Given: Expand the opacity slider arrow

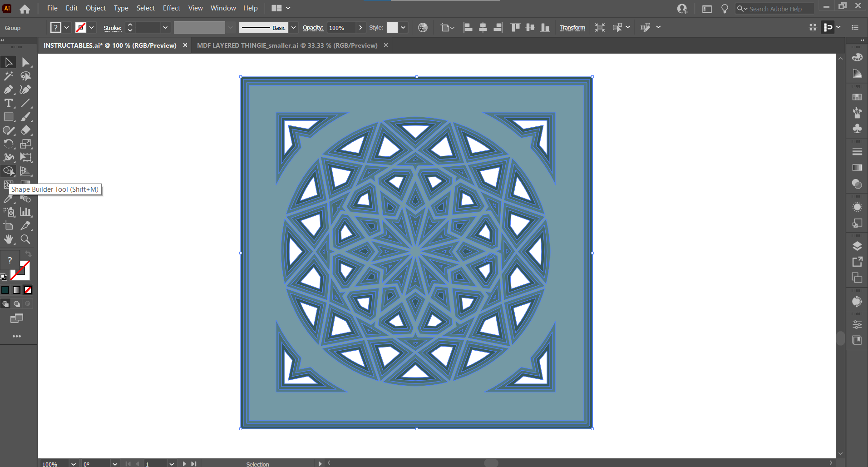Looking at the screenshot, I should tap(360, 28).
